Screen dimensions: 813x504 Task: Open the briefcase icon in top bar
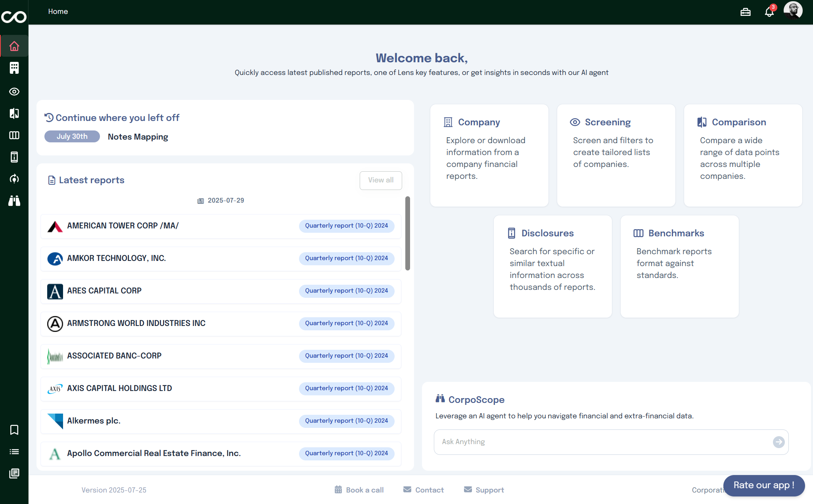coord(745,12)
